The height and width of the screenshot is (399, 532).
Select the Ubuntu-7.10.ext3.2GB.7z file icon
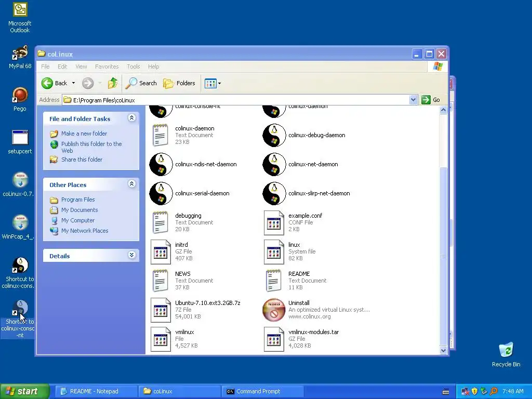161,310
